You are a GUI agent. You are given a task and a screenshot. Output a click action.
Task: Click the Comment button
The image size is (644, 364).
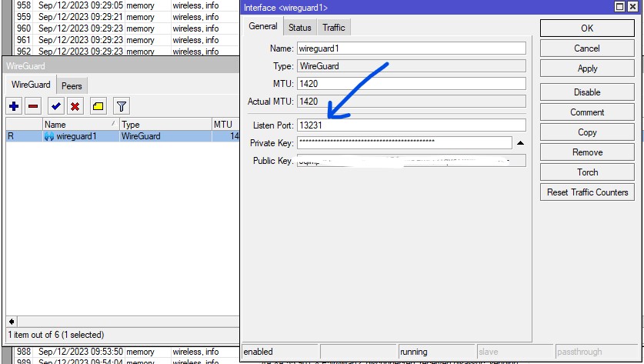[587, 112]
